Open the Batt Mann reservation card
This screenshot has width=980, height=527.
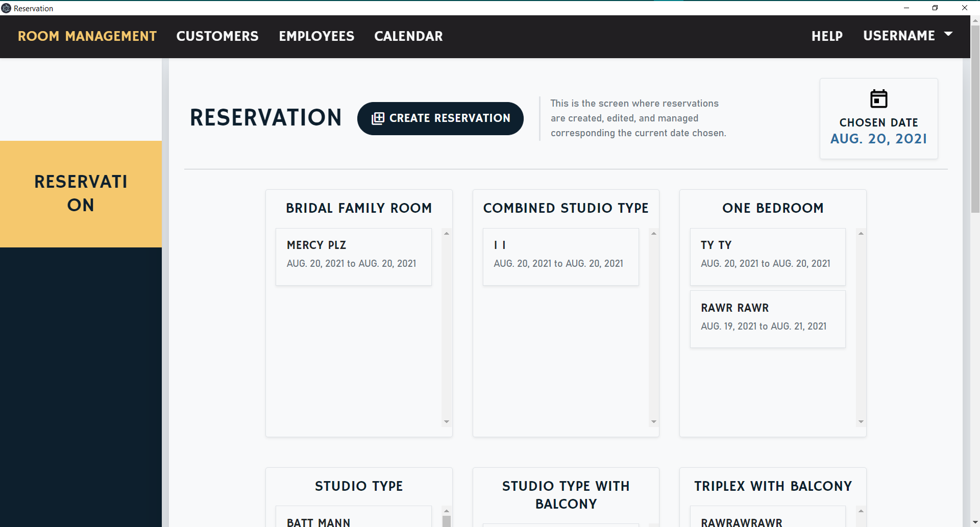(x=354, y=516)
